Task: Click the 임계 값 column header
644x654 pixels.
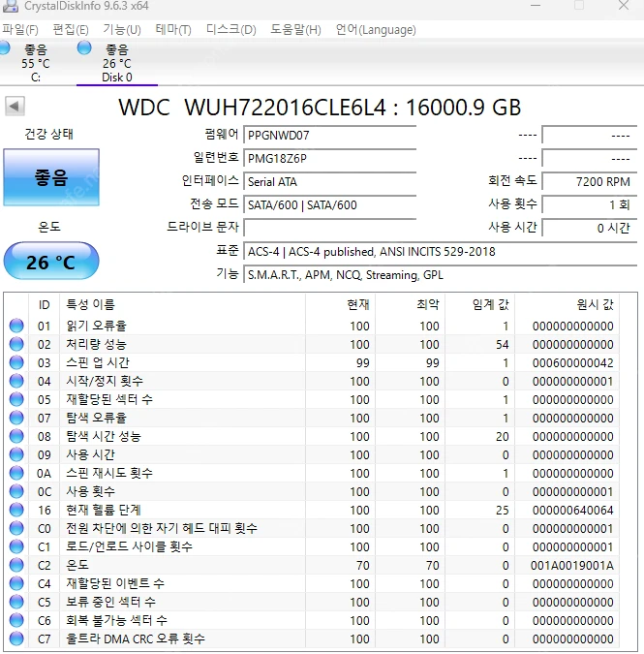Action: (479, 304)
